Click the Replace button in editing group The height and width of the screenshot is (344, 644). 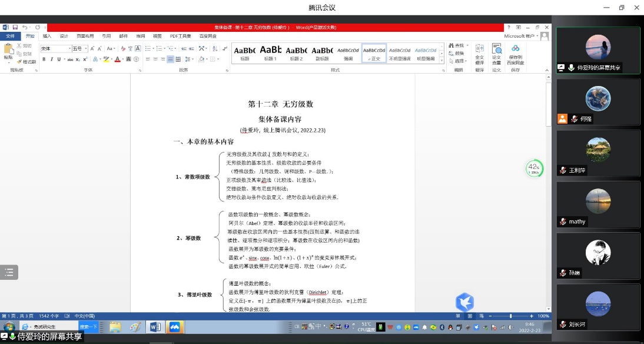tap(458, 53)
